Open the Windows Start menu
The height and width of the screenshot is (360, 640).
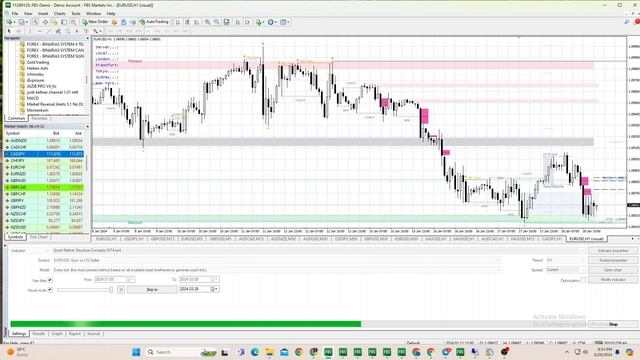[x=136, y=352]
